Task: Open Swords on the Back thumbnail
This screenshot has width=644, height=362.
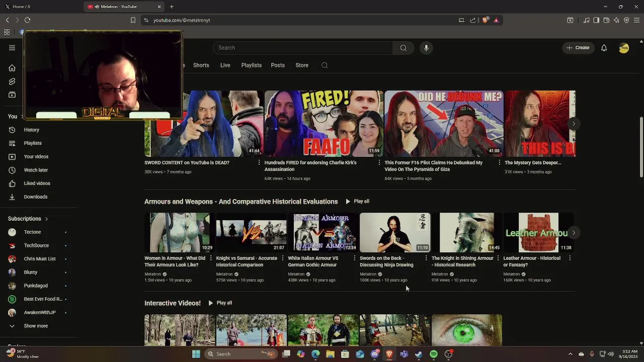Action: pos(395,232)
